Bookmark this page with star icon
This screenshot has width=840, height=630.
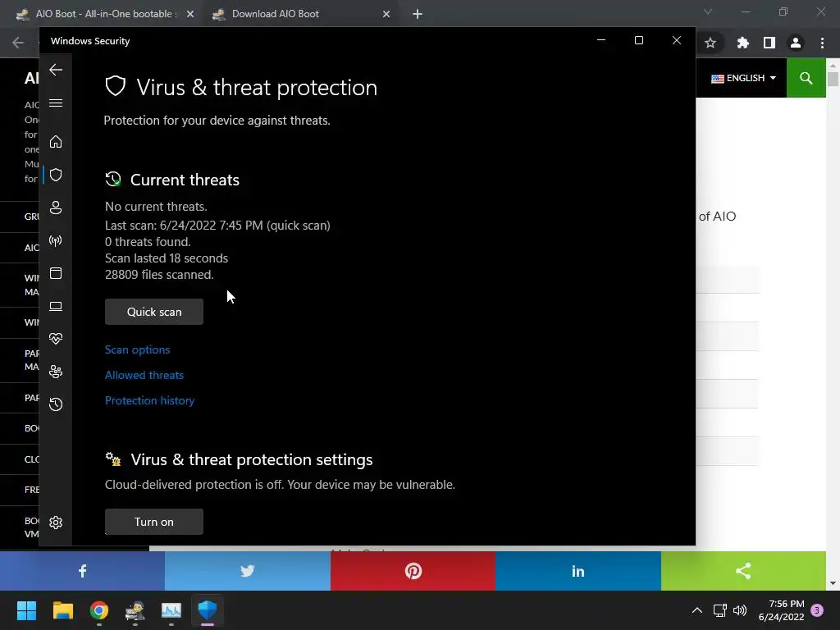point(710,43)
